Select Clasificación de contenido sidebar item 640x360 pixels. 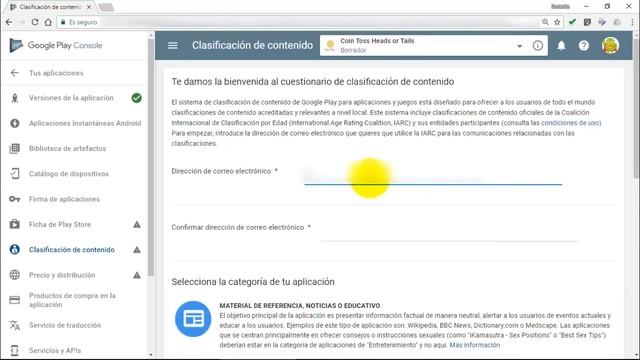point(71,250)
